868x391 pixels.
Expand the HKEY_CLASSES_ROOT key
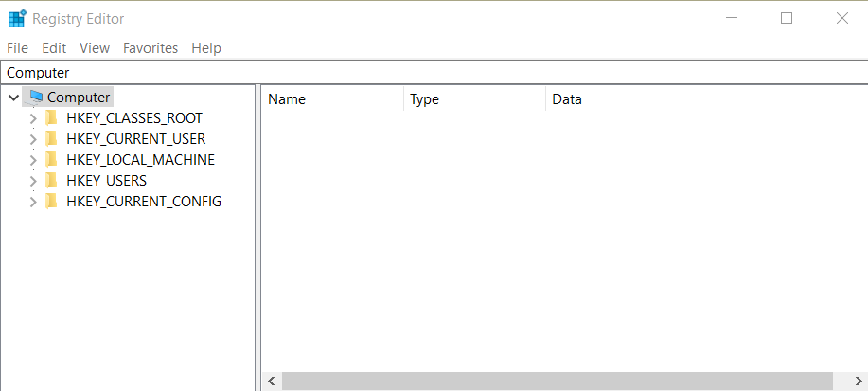coord(33,118)
